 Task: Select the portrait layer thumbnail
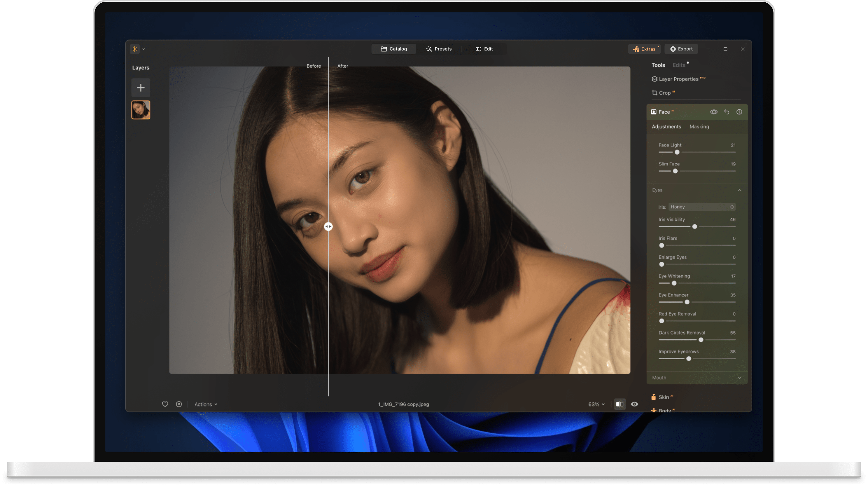pyautogui.click(x=141, y=109)
